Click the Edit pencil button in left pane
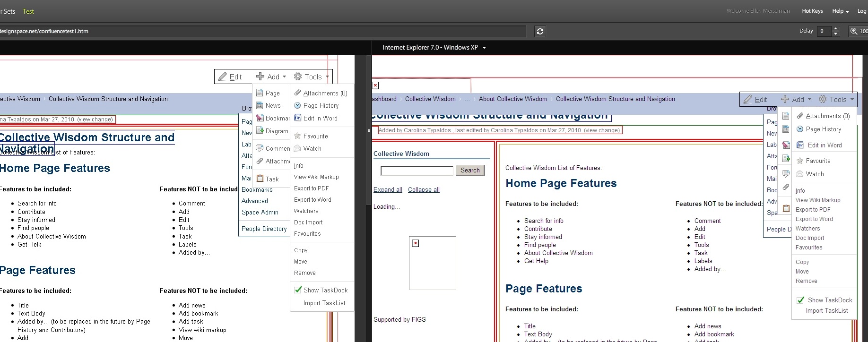The height and width of the screenshot is (342, 868). click(230, 77)
